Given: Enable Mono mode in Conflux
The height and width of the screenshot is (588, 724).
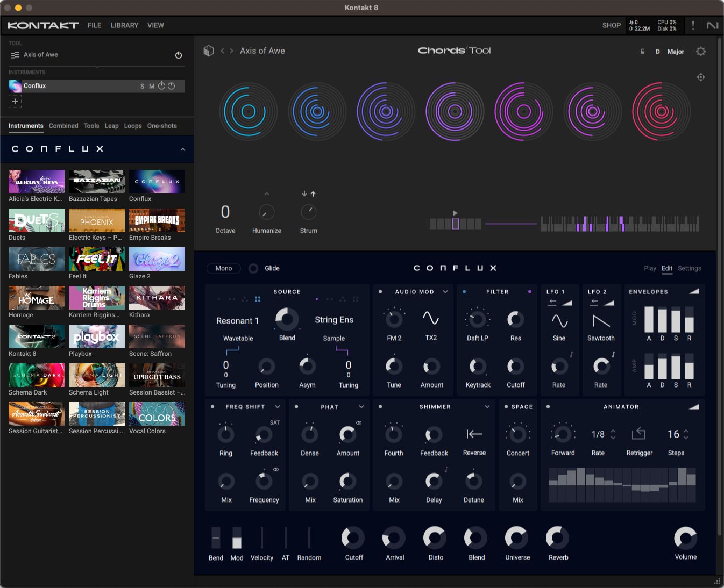Looking at the screenshot, I should pos(223,268).
